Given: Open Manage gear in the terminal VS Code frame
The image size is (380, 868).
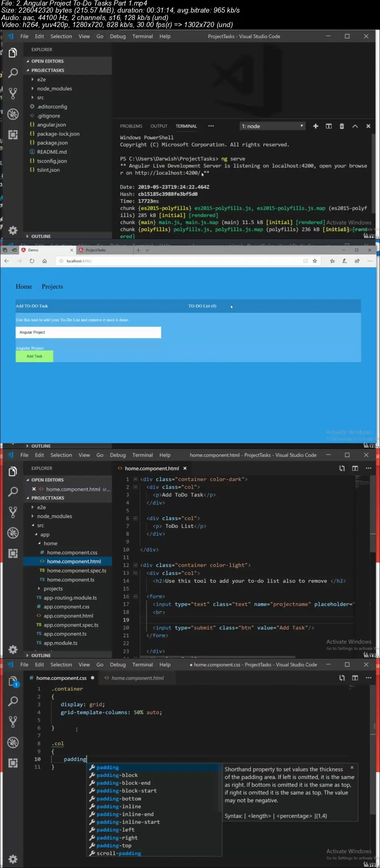Looking at the screenshot, I should [13, 230].
